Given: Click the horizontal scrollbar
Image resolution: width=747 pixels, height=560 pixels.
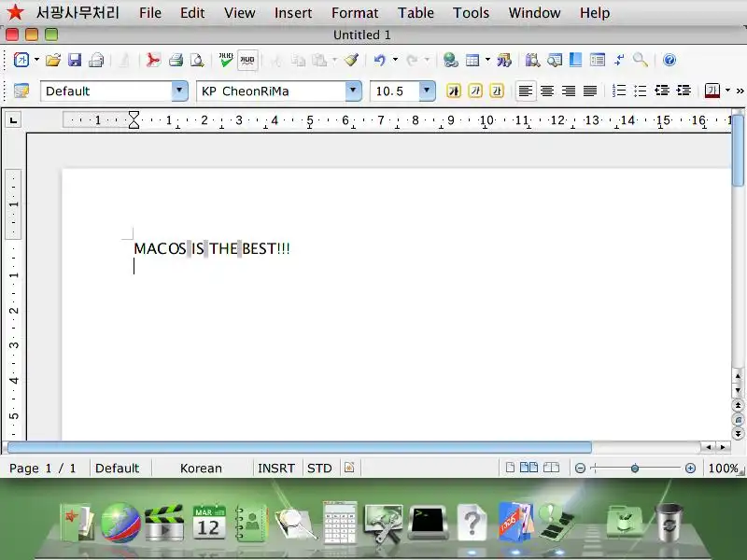Looking at the screenshot, I should (300, 447).
